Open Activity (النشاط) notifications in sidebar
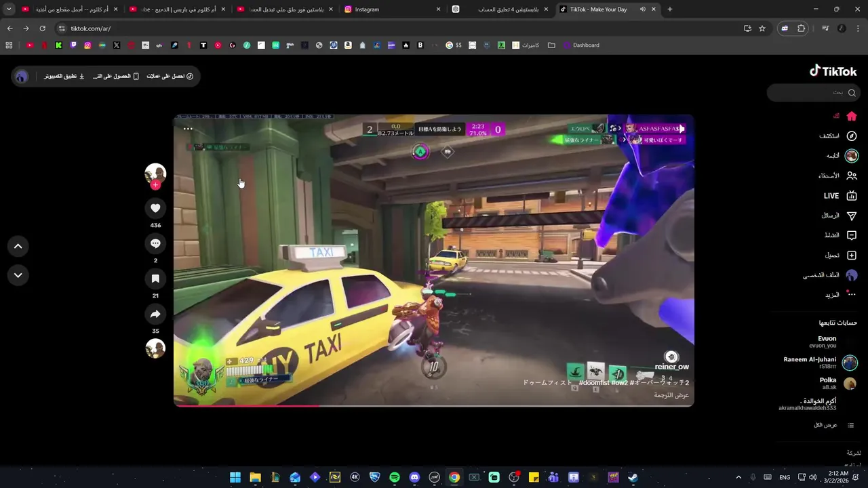Viewport: 868px width, 488px height. 840,235
